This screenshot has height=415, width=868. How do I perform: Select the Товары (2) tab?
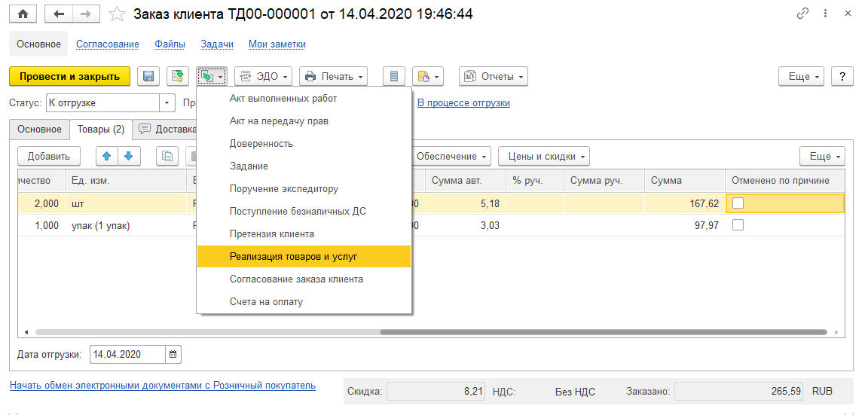coord(101,130)
